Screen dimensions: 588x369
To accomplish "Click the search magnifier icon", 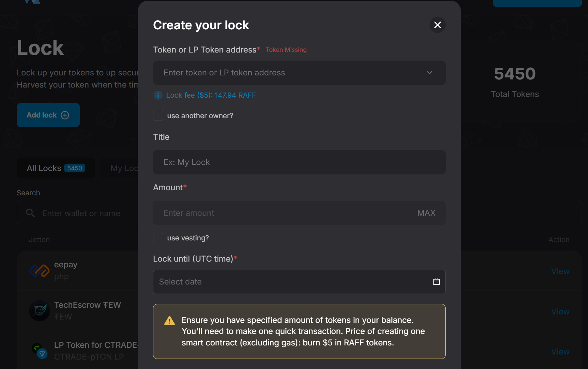I will pyautogui.click(x=30, y=213).
